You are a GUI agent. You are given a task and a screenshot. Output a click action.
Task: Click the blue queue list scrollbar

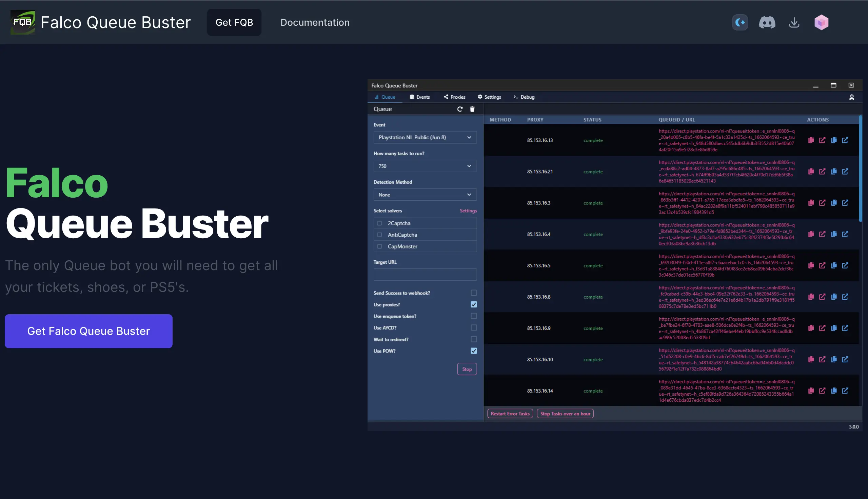[x=860, y=168]
